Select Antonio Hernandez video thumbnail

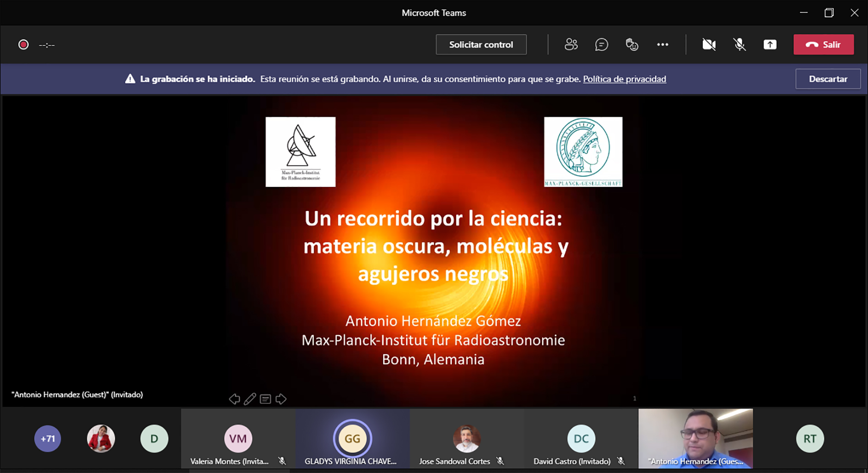(x=695, y=438)
